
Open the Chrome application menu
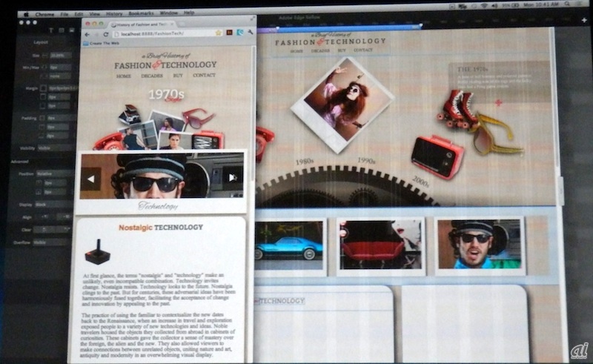point(44,14)
